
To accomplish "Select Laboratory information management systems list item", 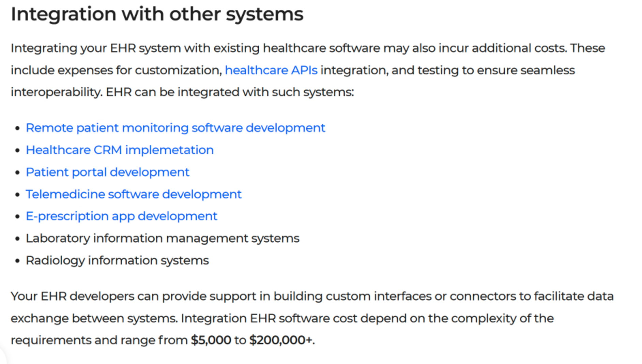I will [163, 238].
